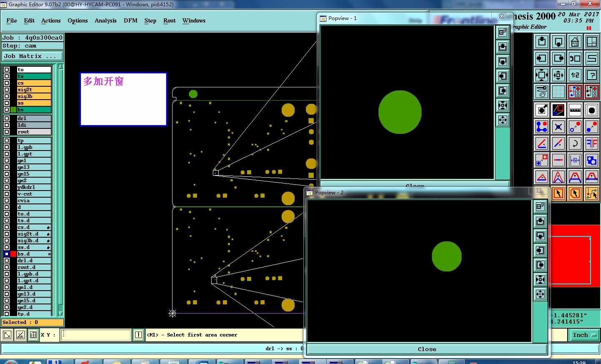This screenshot has height=364, width=601.
Task: Click the Home view icon
Action: [575, 42]
